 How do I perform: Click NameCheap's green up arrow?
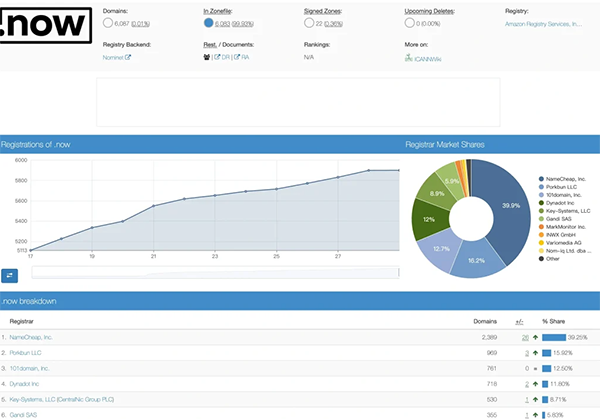(x=536, y=338)
